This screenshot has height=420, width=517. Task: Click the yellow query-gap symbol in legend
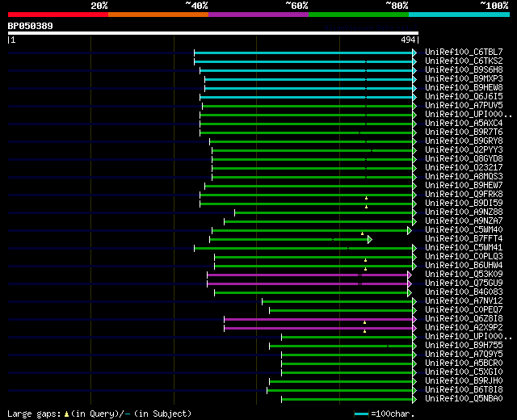(x=66, y=414)
